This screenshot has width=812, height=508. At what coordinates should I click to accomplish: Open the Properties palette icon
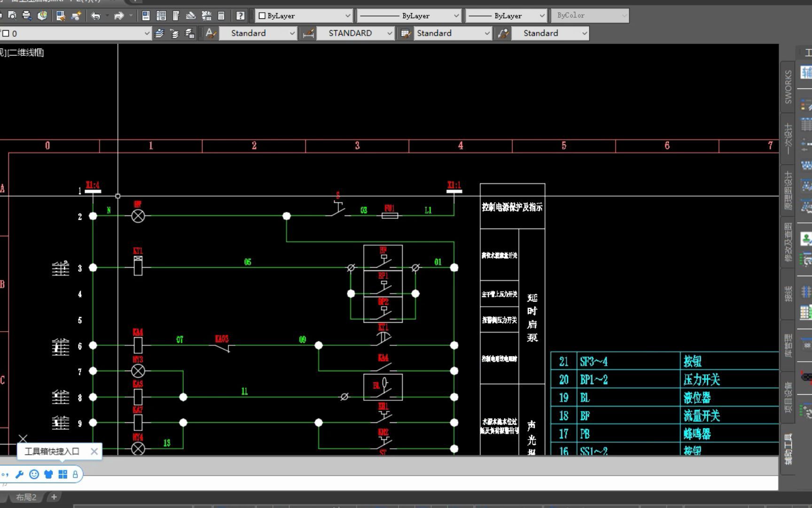pos(146,16)
